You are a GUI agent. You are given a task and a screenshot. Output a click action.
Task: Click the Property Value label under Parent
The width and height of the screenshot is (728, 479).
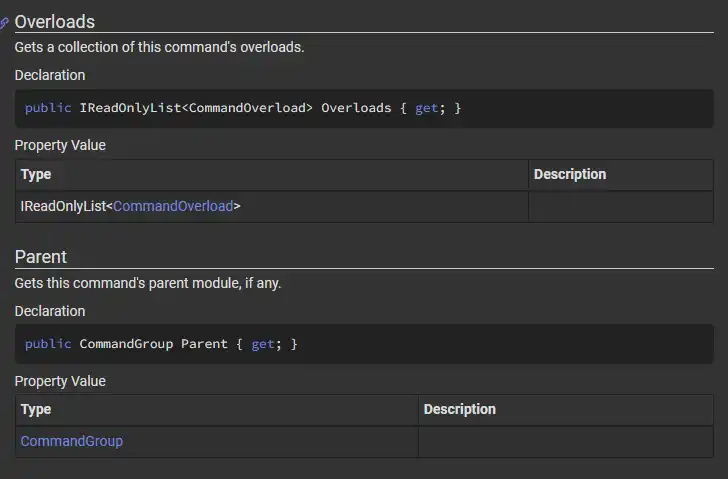click(60, 381)
